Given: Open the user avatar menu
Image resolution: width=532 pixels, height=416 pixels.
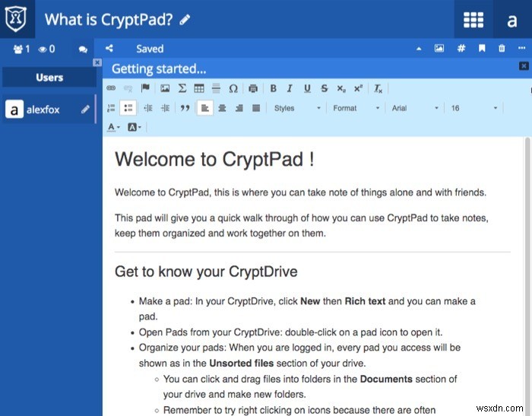Looking at the screenshot, I should [512, 20].
